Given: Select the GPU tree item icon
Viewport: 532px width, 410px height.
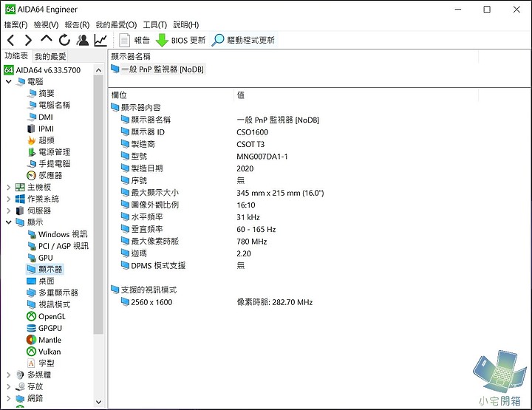Looking at the screenshot, I should (x=32, y=258).
